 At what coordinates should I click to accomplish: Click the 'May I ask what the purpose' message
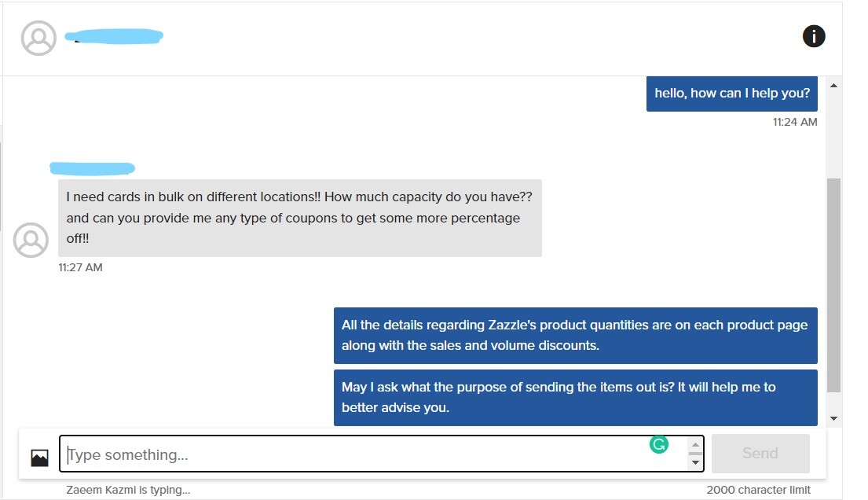[576, 398]
